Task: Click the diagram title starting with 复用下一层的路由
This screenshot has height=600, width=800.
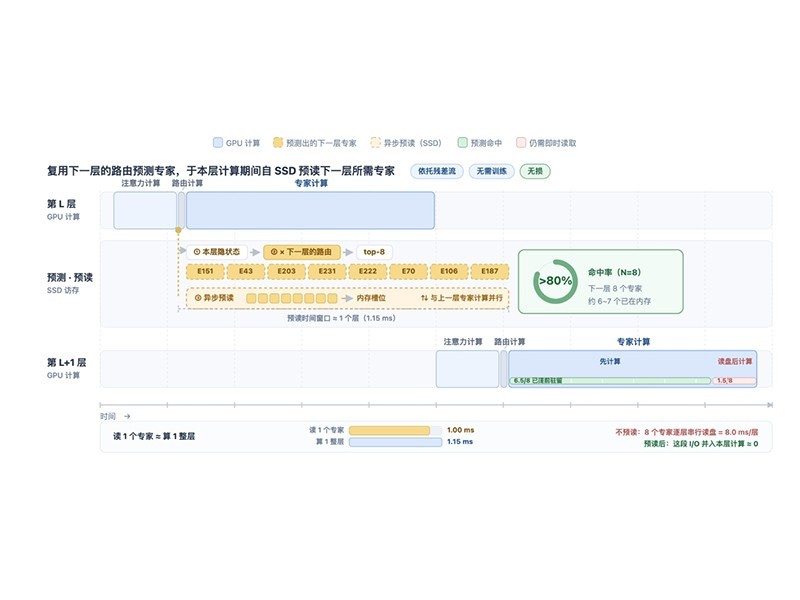Action: pos(221,171)
